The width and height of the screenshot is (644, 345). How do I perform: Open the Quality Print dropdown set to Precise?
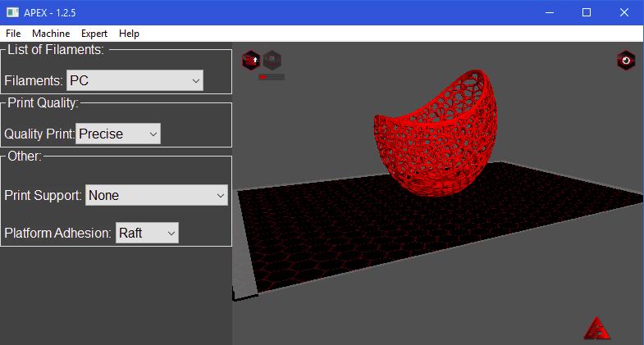[118, 134]
